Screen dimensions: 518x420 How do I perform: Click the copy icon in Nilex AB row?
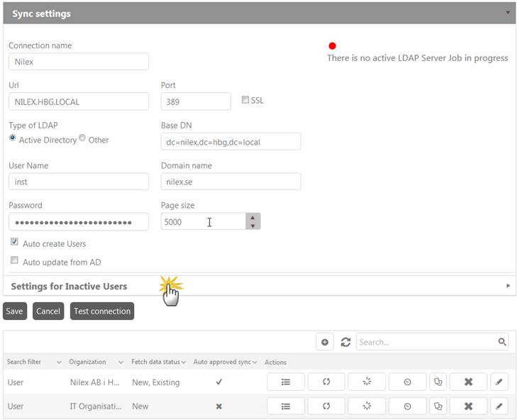pyautogui.click(x=438, y=382)
